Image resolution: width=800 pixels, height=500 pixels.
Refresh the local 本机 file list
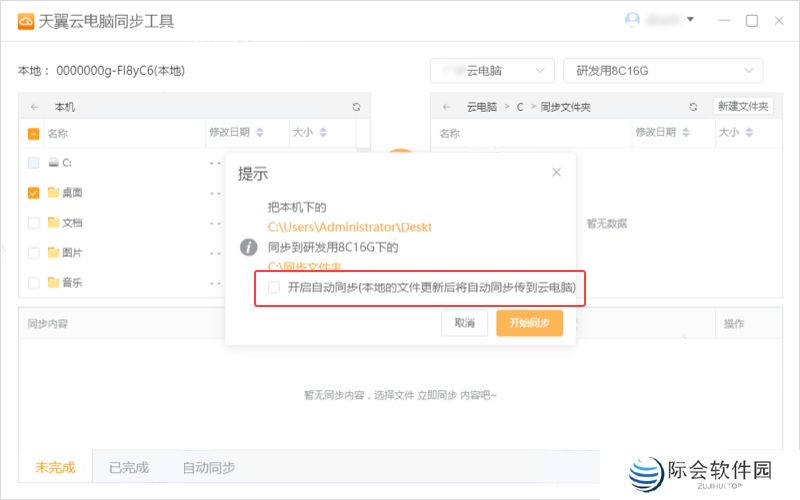pyautogui.click(x=356, y=107)
